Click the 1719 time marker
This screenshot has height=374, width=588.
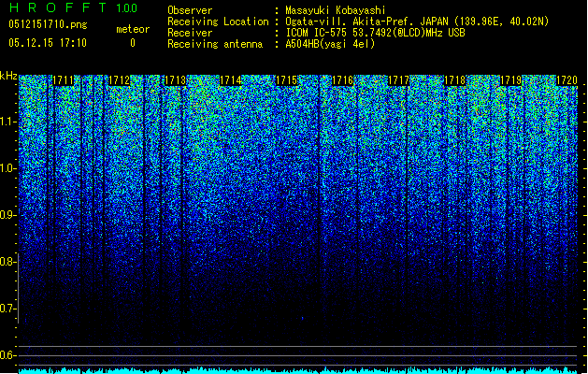coord(510,80)
